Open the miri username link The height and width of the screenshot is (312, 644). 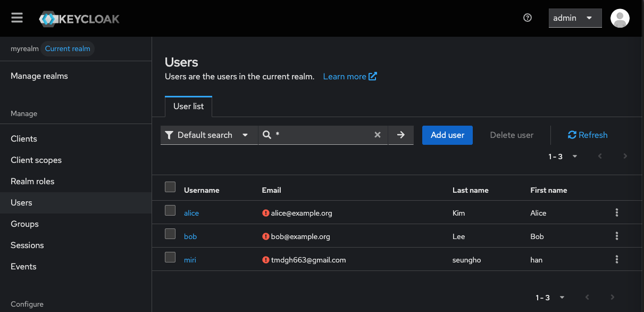point(190,260)
